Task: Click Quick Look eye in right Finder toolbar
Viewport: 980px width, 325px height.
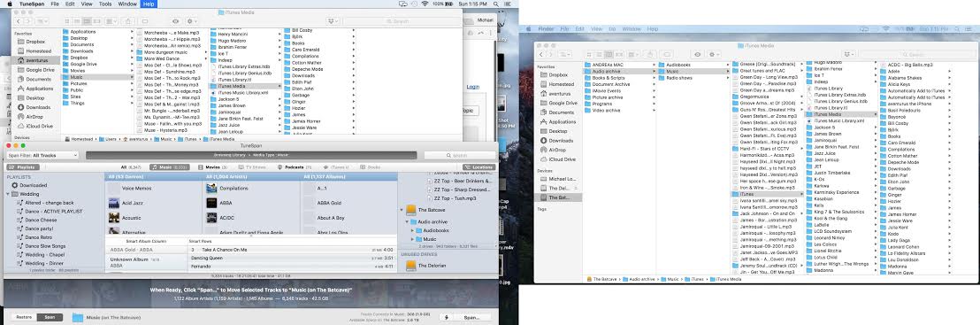Action: 698,55
